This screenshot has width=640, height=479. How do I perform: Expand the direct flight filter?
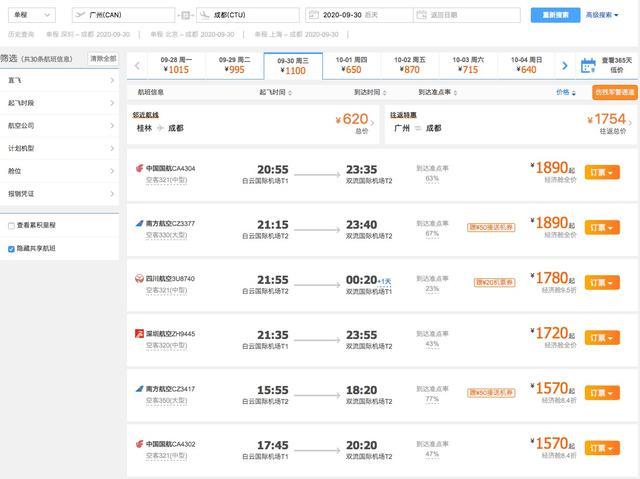pos(60,80)
